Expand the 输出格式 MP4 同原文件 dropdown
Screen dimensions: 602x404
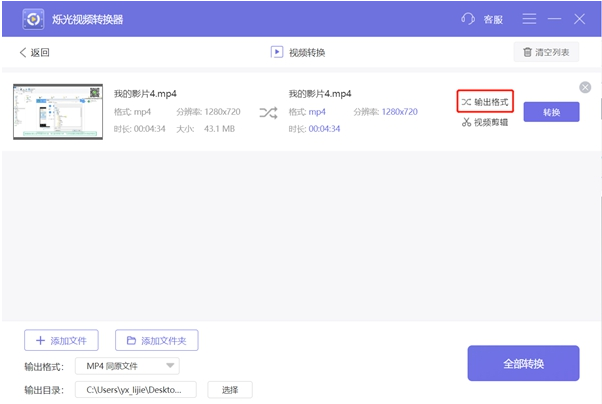coord(127,366)
